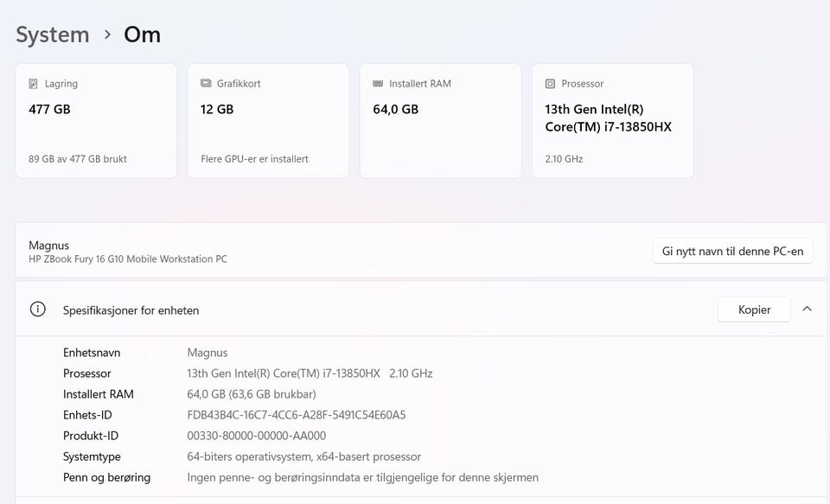Click the breadcrumb chevron after System

(x=107, y=35)
